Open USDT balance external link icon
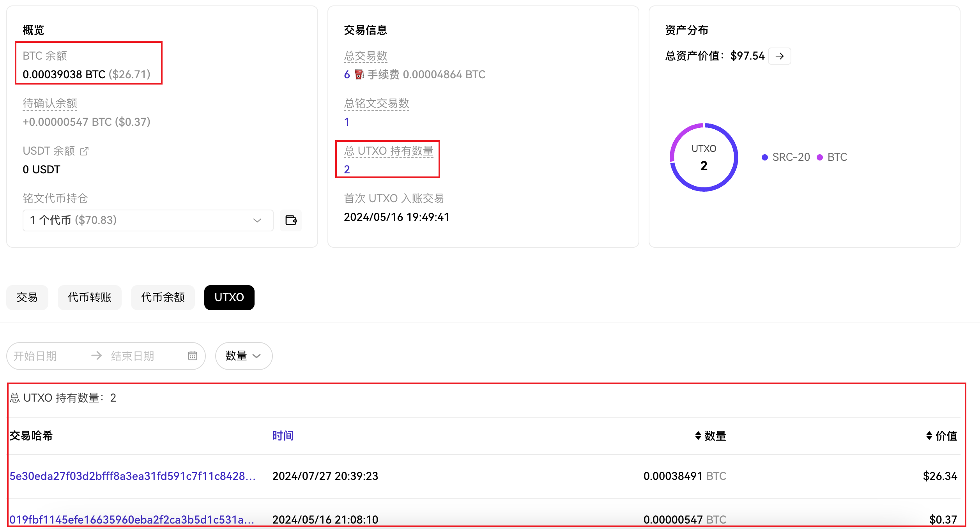The image size is (980, 529). [x=84, y=151]
